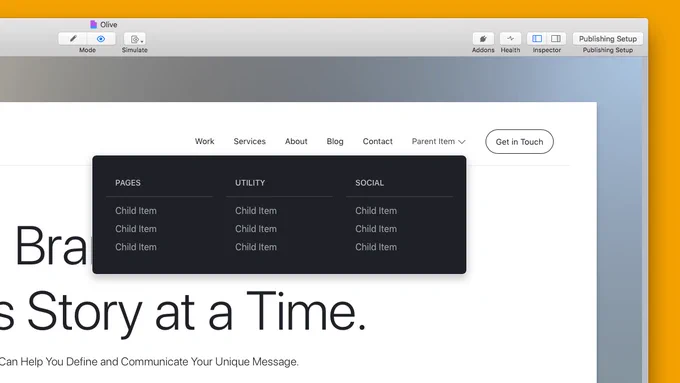The image size is (680, 383).
Task: Switch to Preview mode eye icon
Action: coord(101,39)
